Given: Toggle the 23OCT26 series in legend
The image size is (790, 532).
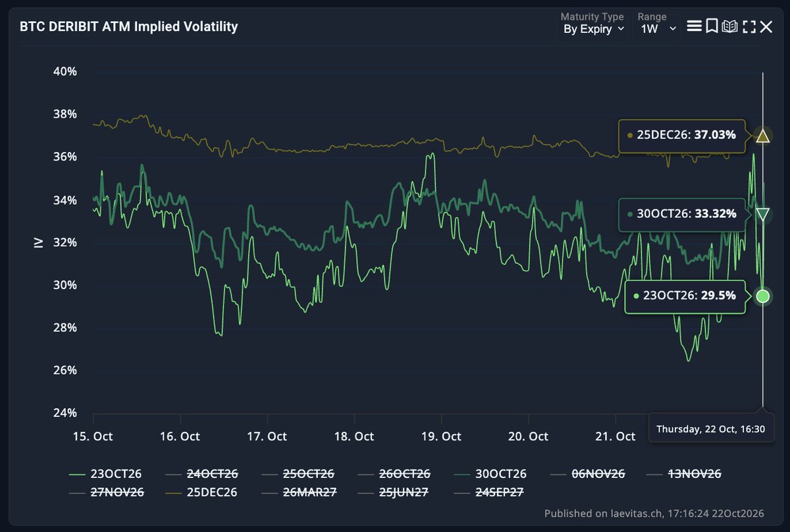Looking at the screenshot, I should (x=105, y=473).
